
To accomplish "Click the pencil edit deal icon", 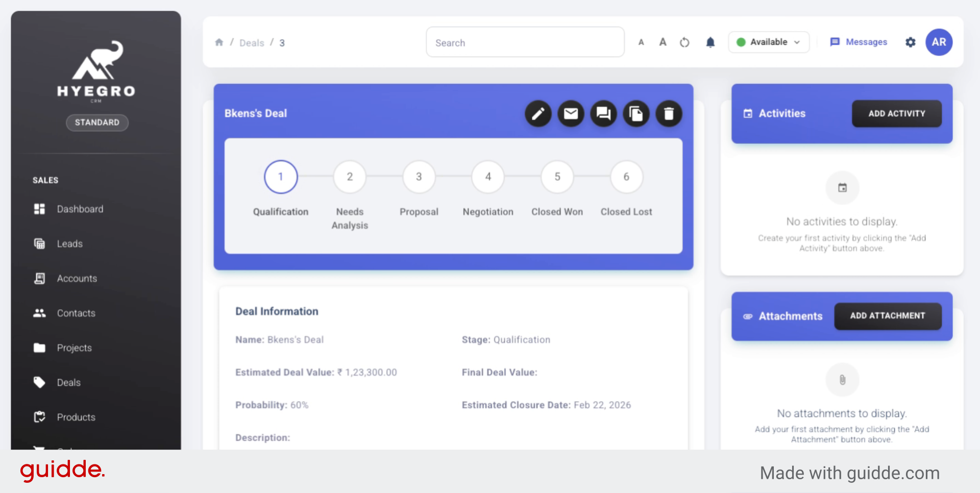I will [x=538, y=113].
